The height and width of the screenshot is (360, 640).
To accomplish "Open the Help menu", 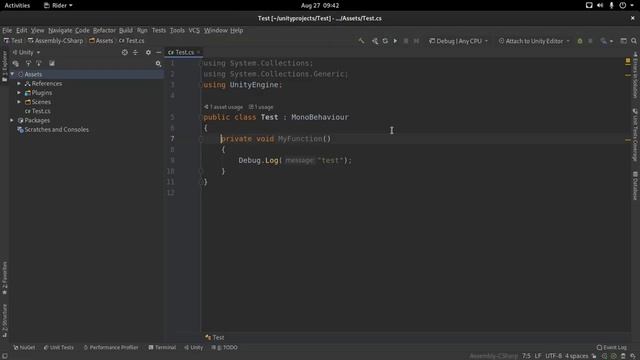I will (236, 30).
